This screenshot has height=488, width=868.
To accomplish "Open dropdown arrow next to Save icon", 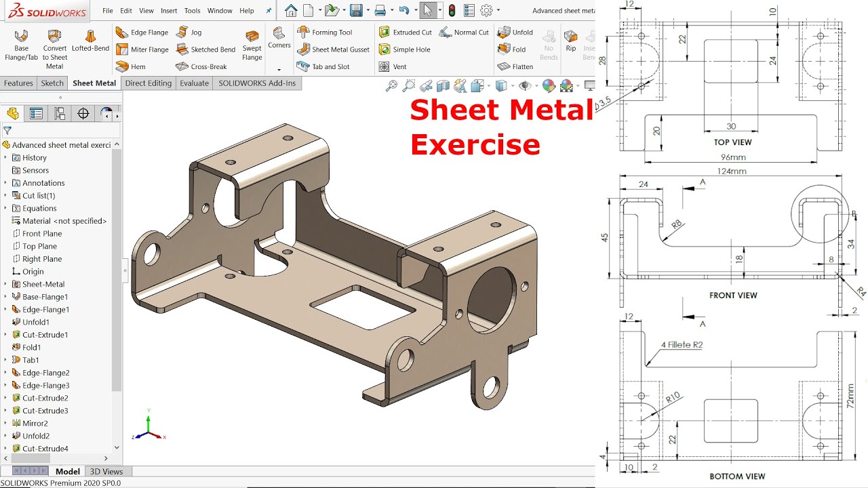I will 367,11.
